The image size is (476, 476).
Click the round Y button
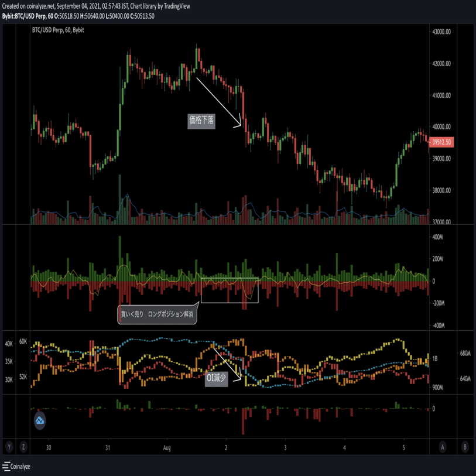pos(9,447)
